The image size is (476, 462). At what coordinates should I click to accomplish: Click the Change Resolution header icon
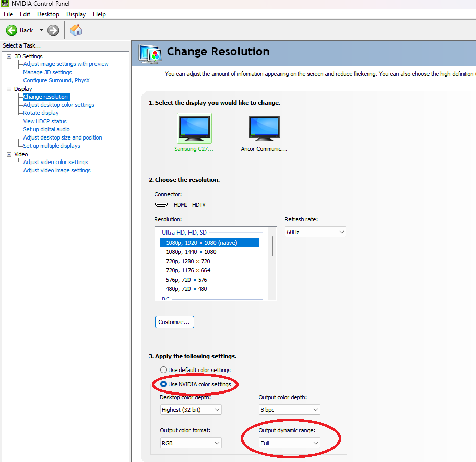(150, 54)
